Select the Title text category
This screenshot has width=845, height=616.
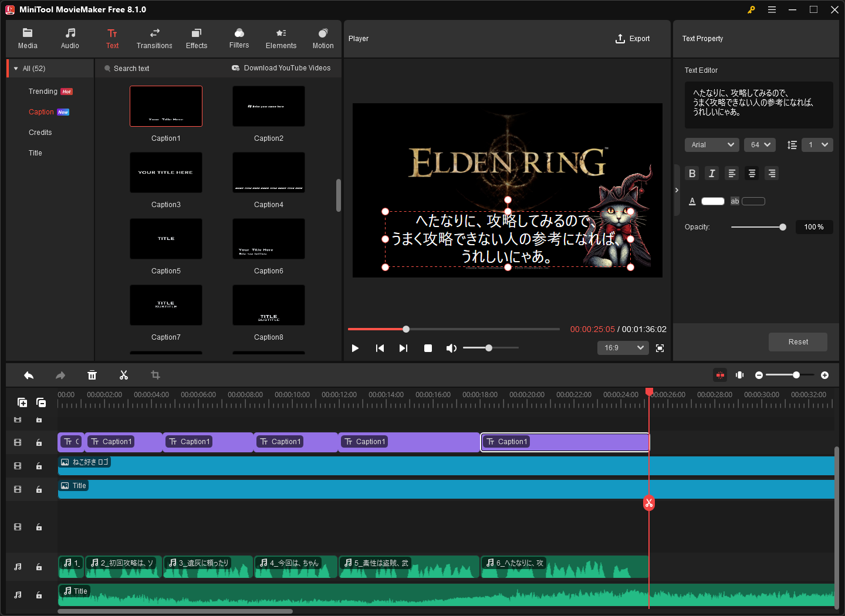[x=35, y=153]
